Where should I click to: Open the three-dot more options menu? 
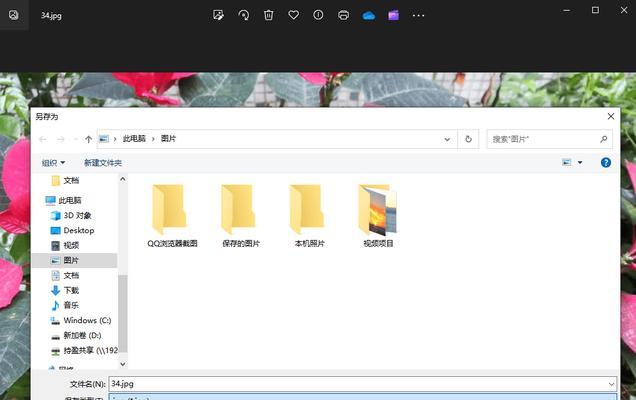[418, 15]
